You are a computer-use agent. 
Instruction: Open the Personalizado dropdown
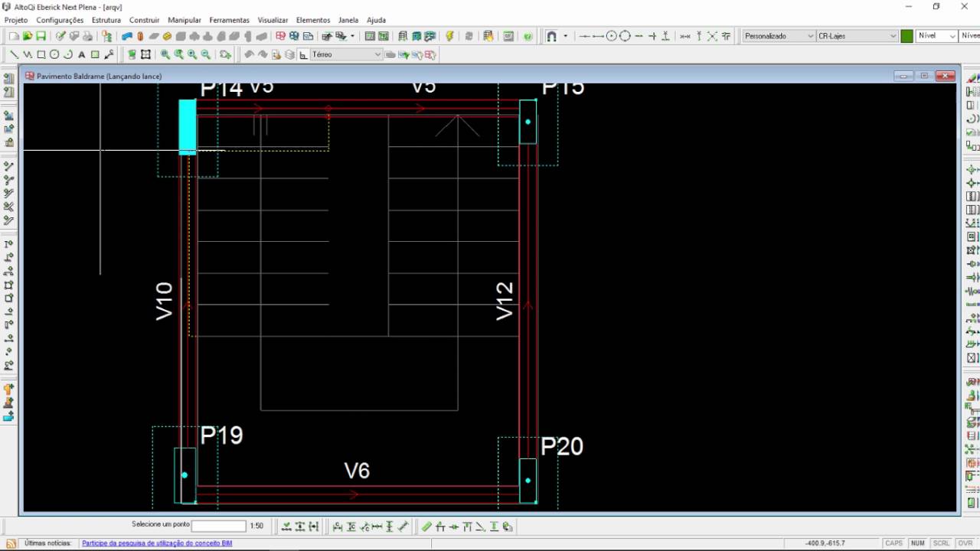779,36
